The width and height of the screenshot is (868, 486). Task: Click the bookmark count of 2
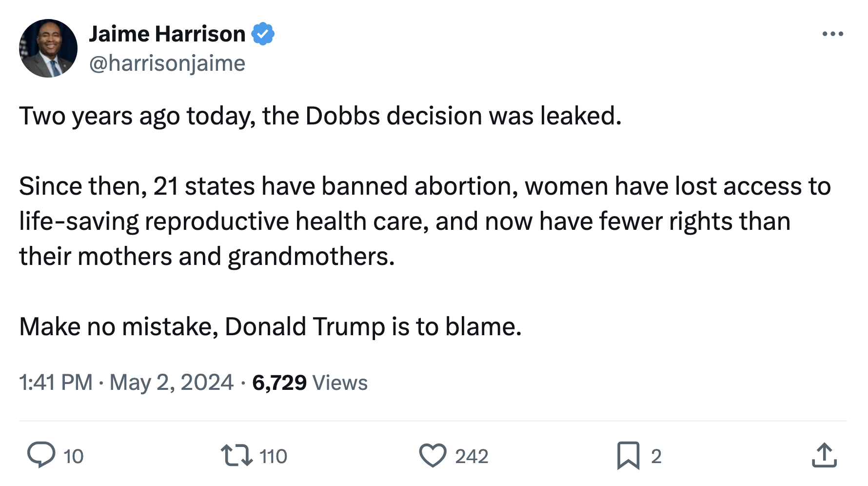click(656, 457)
